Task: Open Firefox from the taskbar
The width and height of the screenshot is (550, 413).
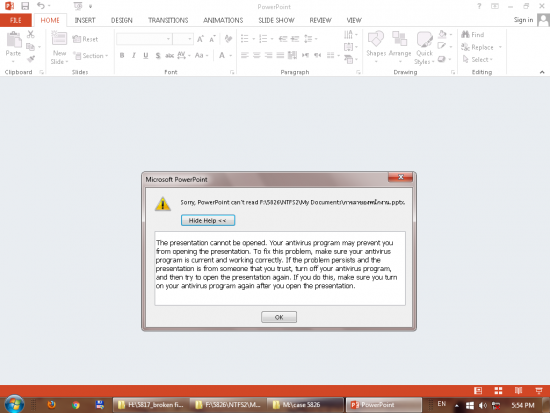Action: 52,405
